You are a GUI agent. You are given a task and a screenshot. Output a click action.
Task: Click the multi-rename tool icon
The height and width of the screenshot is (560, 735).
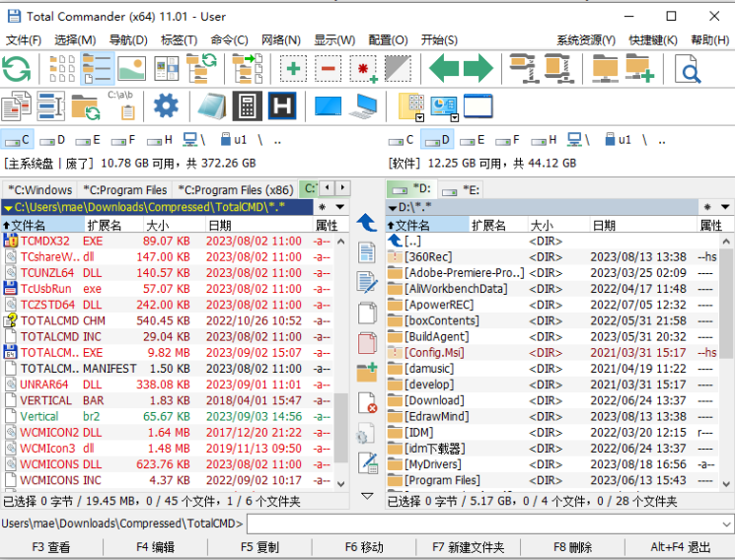click(50, 105)
